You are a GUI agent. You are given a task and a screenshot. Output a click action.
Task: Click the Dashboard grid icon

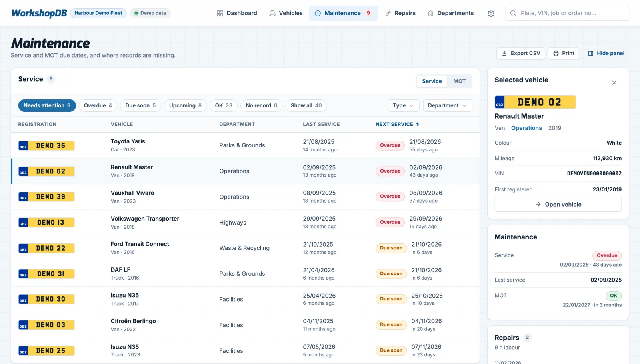[220, 13]
